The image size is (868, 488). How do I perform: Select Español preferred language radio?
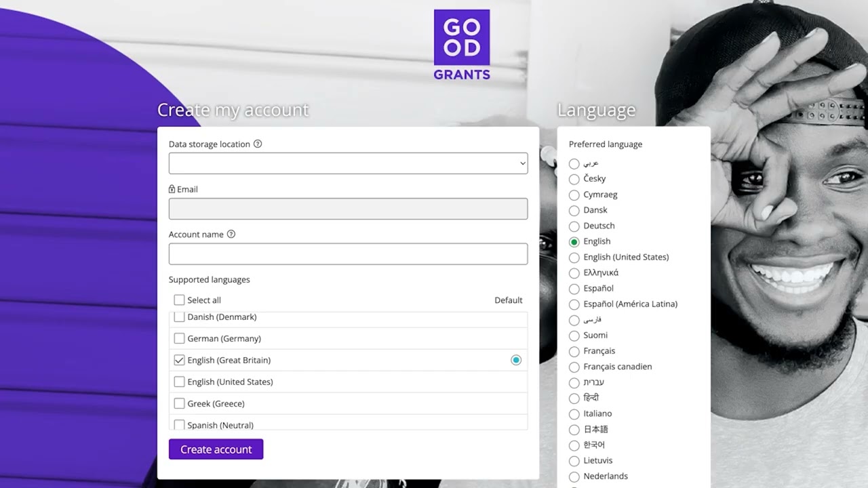pyautogui.click(x=574, y=289)
